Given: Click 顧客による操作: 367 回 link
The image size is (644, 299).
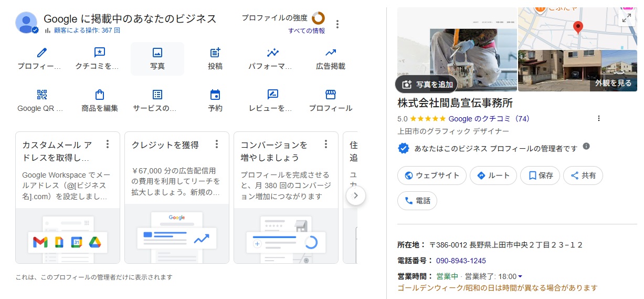Looking at the screenshot, I should (87, 30).
